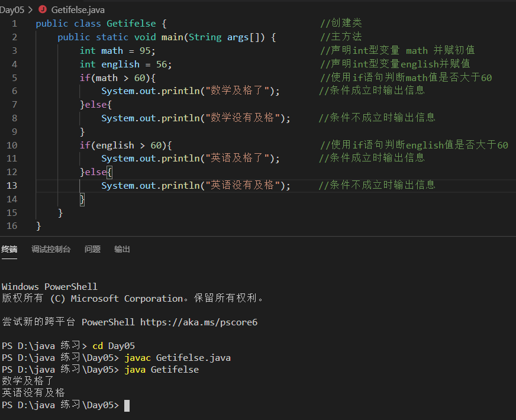Click breadcrumb chevron after Day05
This screenshot has width=516, height=420.
point(31,10)
